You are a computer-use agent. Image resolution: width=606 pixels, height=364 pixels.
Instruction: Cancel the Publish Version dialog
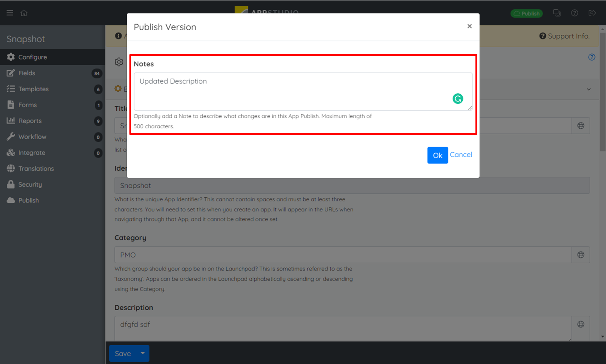[461, 155]
